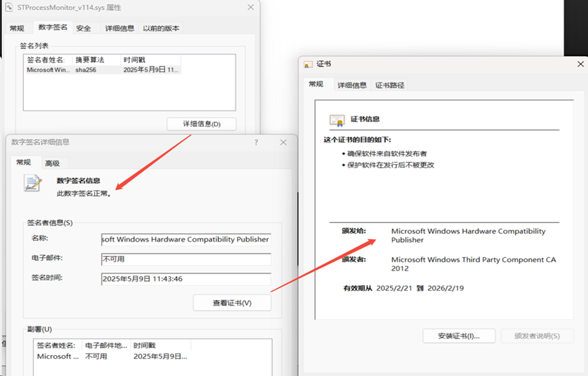Select 常规 tab in signature details dialog

coord(24,162)
